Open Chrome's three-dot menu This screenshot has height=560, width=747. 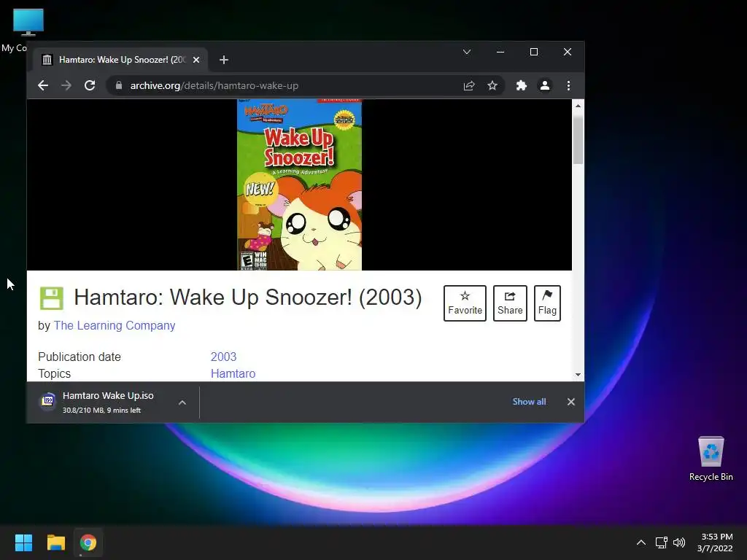(568, 86)
